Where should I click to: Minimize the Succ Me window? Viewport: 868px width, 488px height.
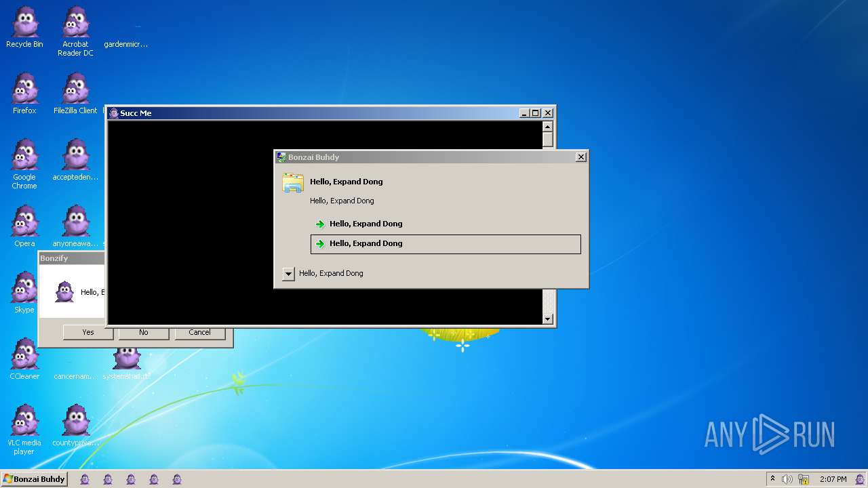coord(524,113)
